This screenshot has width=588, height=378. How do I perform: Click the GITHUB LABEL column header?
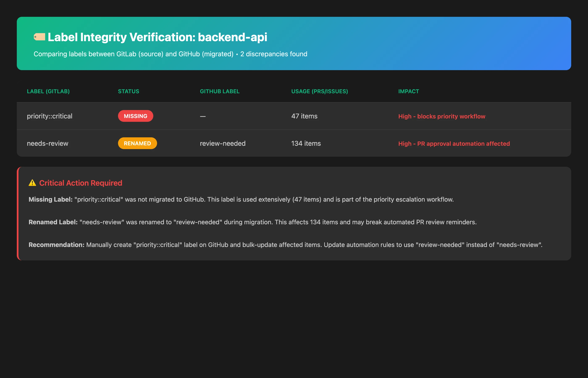(x=220, y=91)
